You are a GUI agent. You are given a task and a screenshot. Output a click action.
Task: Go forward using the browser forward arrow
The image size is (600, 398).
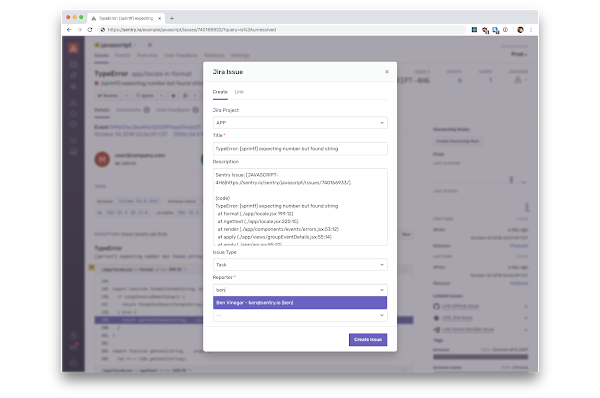[x=80, y=29]
